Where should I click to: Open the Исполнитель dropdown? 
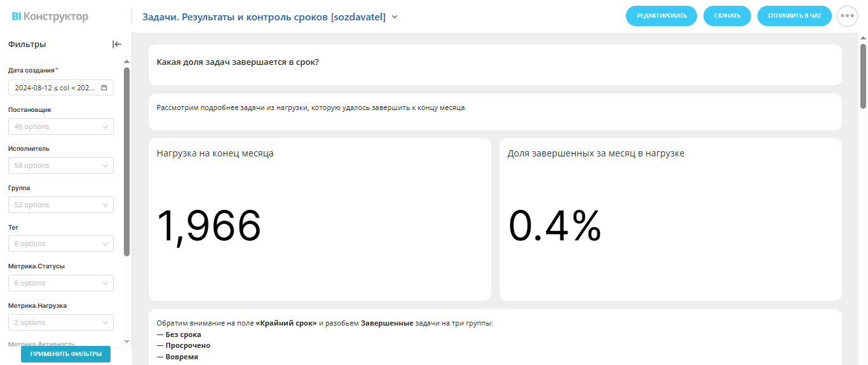[x=61, y=165]
